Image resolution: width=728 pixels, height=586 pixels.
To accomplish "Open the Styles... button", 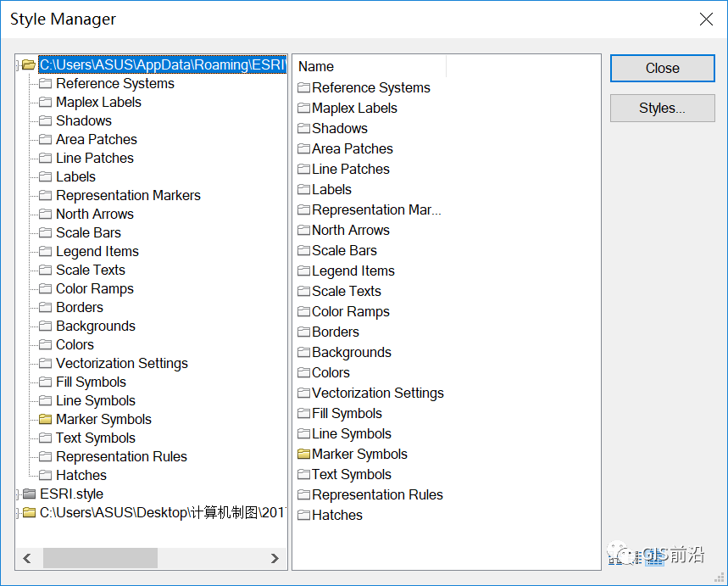I will click(662, 108).
